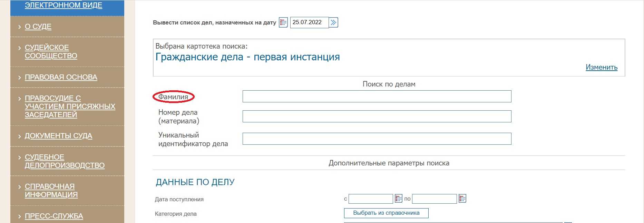
Task: Open СПРАВОЧНАЯ ИНФОРМАЦИЯ menu item
Action: [51, 191]
